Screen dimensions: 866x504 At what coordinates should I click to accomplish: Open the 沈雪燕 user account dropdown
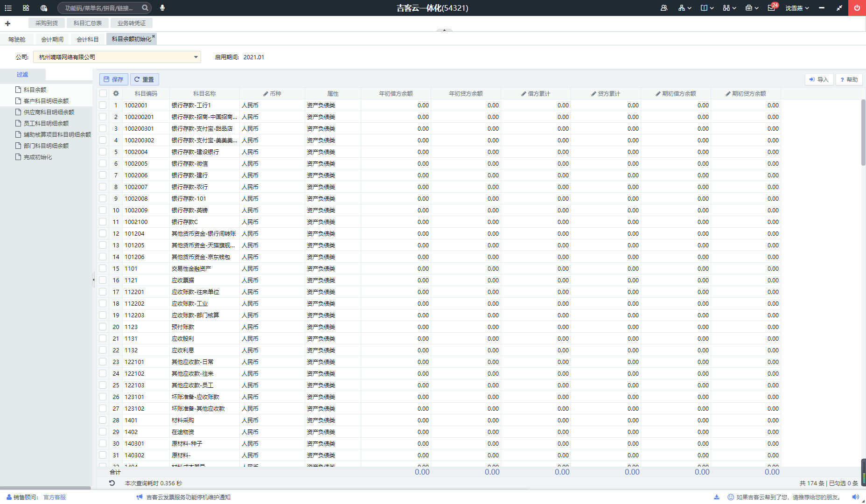click(x=797, y=8)
